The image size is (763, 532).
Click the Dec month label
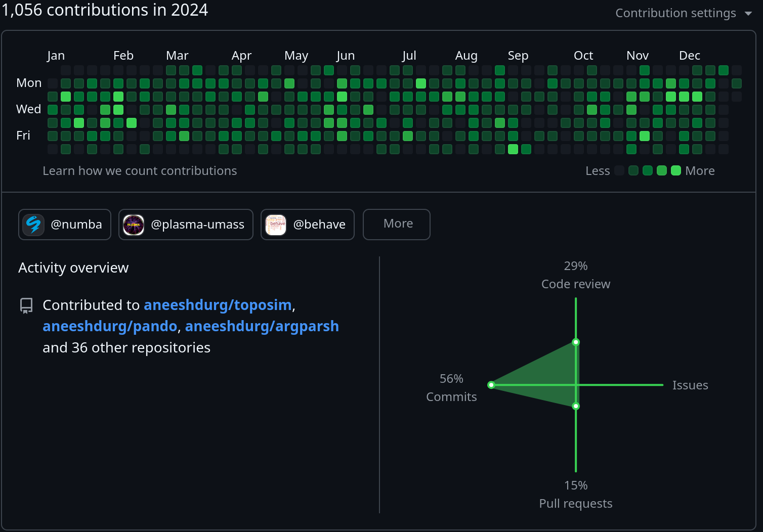690,56
